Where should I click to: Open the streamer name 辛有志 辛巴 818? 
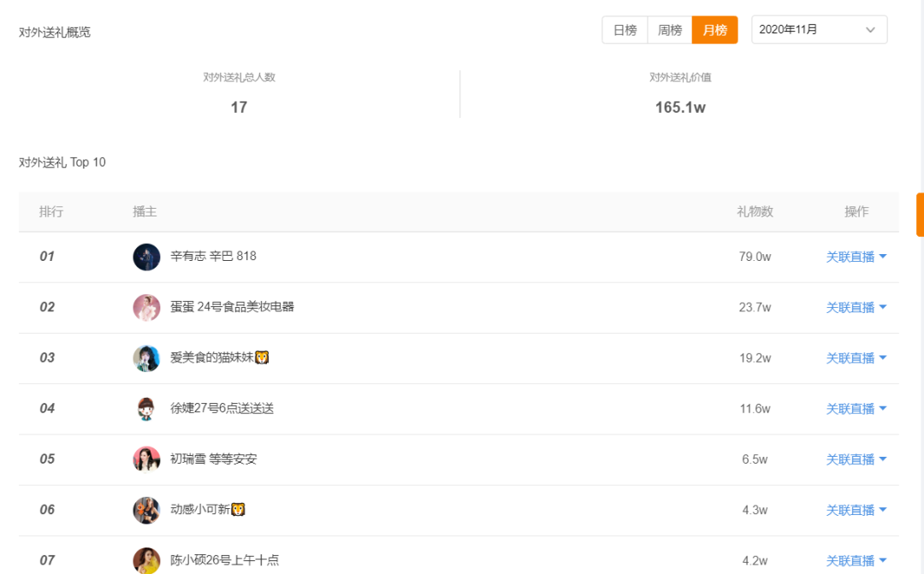[213, 257]
